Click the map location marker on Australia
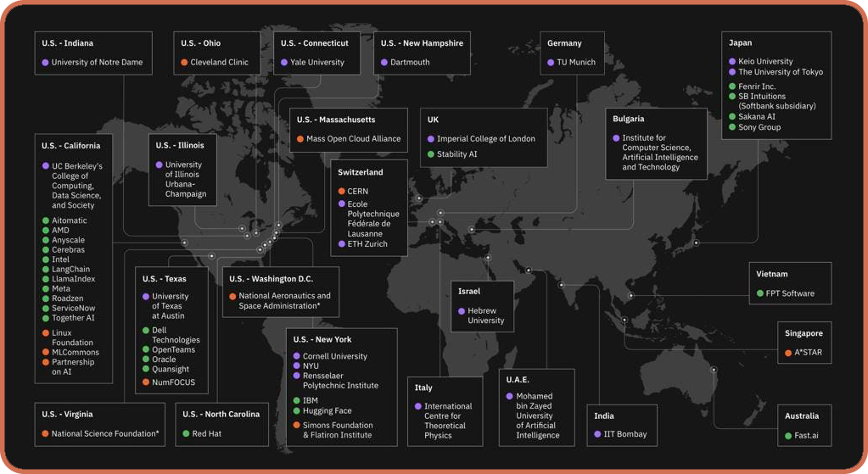 [x=714, y=370]
